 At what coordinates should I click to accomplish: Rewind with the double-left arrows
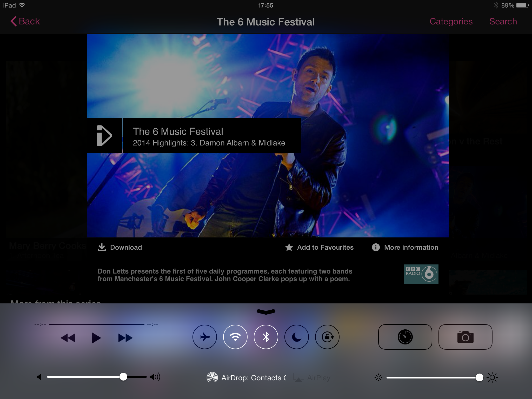tap(68, 338)
